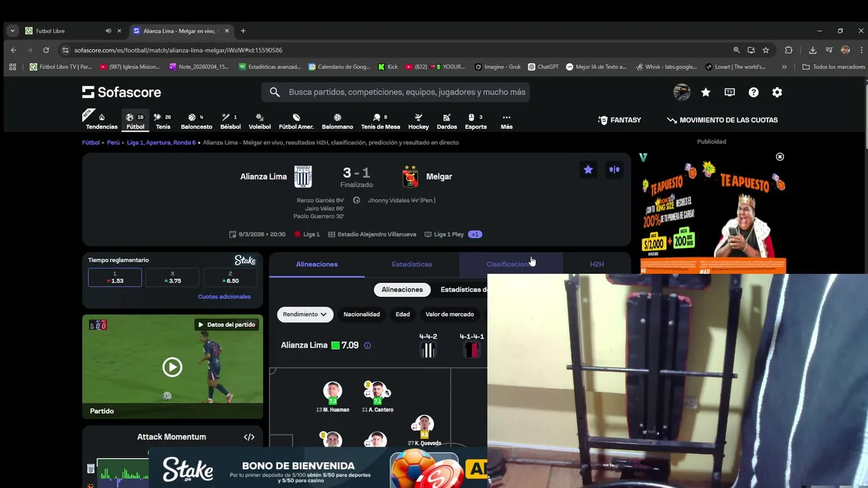The image size is (868, 488).
Task: Select the Hockey sport icon
Action: [418, 117]
